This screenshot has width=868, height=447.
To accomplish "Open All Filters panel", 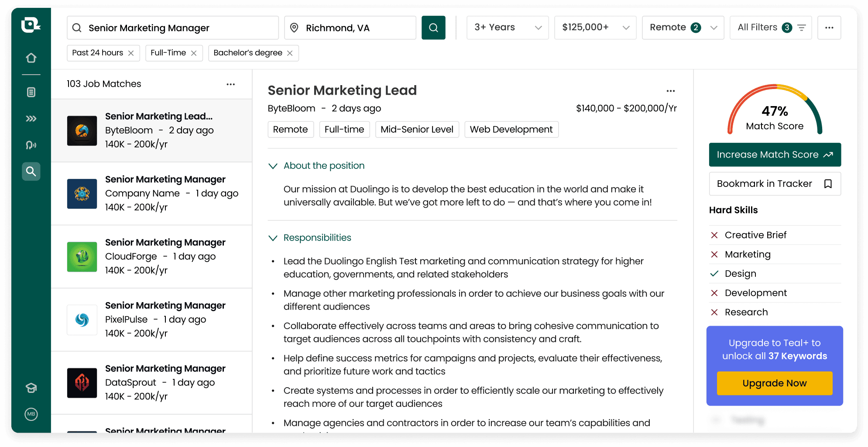I will pyautogui.click(x=771, y=28).
